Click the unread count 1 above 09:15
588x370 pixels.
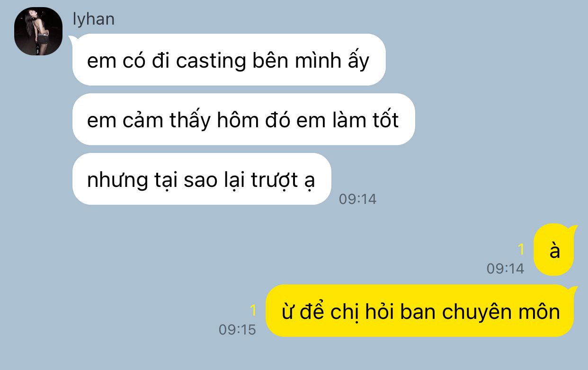point(253,310)
